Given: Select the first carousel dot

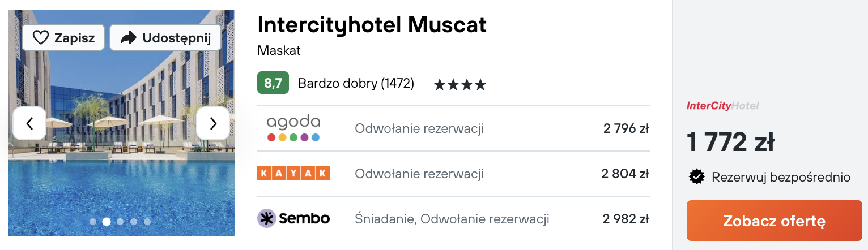Looking at the screenshot, I should (93, 222).
